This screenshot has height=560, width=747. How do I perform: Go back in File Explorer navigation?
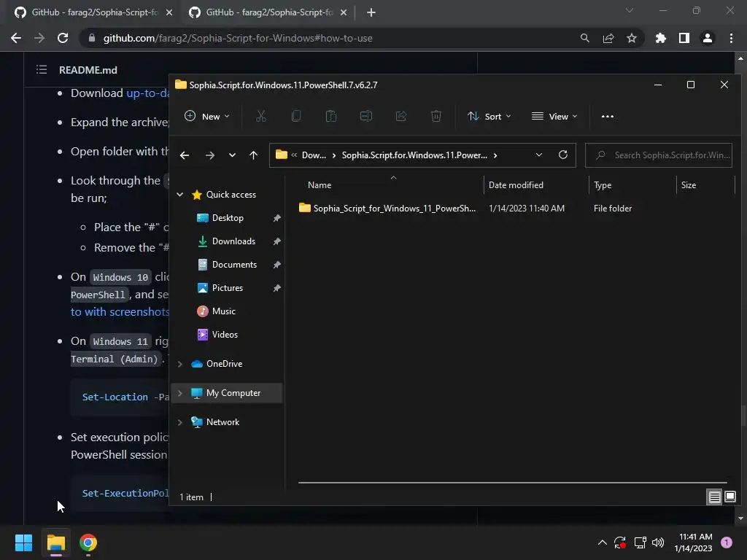[x=185, y=155]
